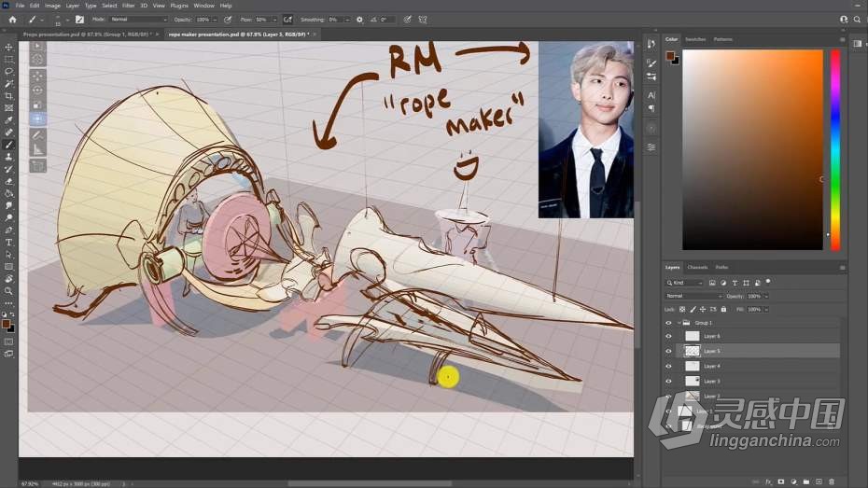
Task: Open brush smoothing options gear
Action: click(359, 19)
